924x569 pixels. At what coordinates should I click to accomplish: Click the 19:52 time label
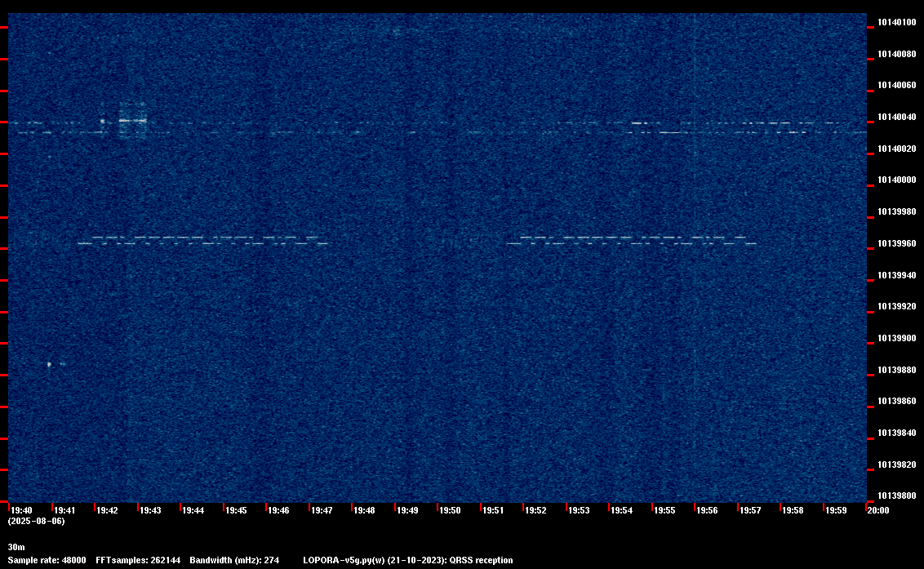pyautogui.click(x=535, y=510)
